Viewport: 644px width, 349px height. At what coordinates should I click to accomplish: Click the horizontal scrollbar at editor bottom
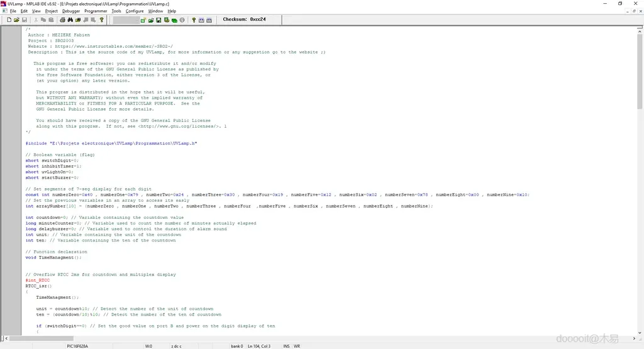point(314,338)
